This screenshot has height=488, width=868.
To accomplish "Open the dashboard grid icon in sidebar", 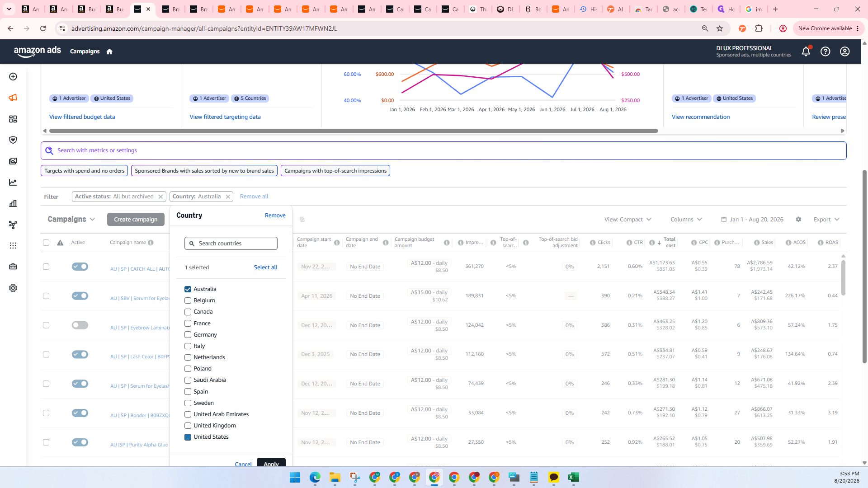I will click(13, 119).
